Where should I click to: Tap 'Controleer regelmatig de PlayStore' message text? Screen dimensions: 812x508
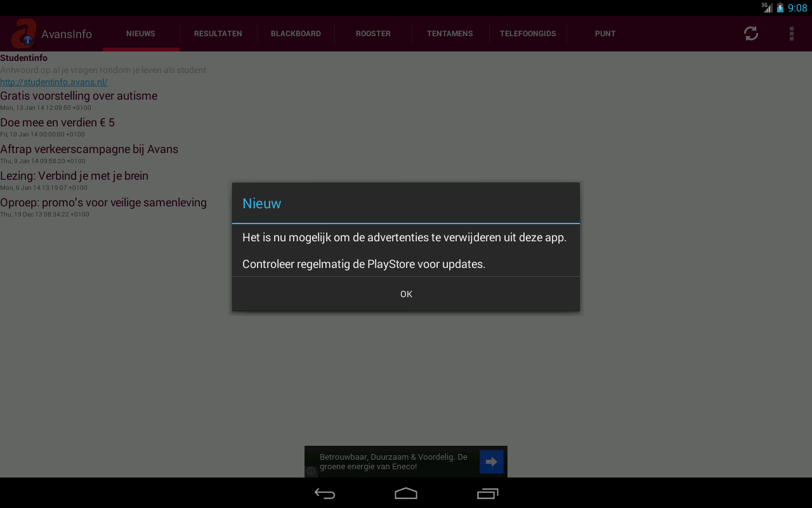363,264
